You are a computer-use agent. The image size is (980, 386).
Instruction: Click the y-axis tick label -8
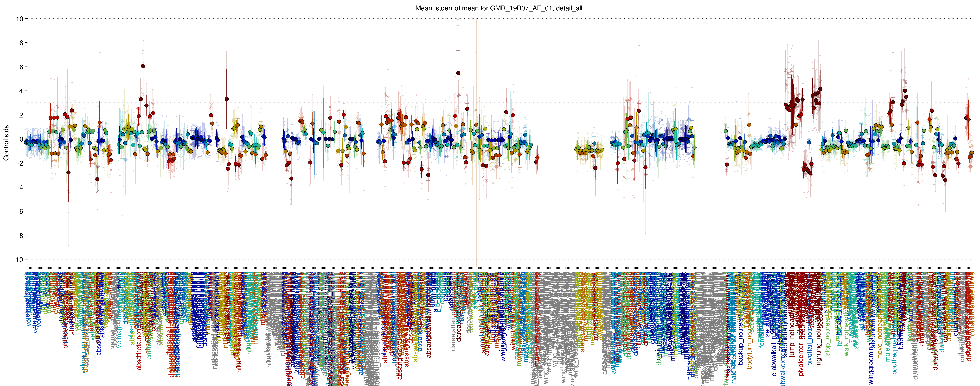click(20, 236)
